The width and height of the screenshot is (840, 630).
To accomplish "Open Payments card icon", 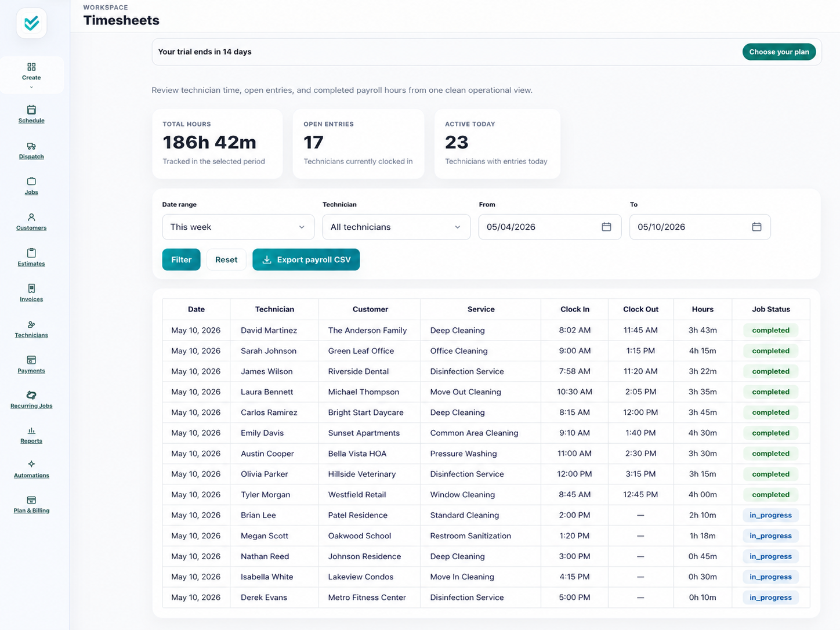I will click(31, 360).
